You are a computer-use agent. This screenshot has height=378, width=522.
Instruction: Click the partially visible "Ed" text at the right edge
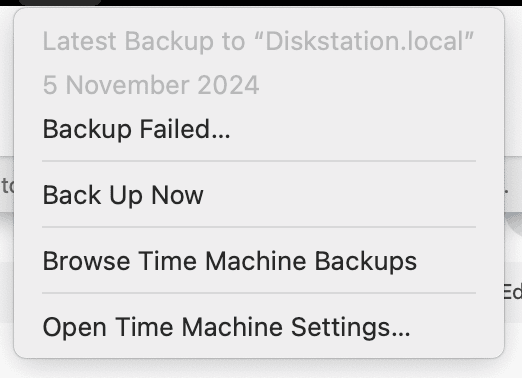pos(513,292)
